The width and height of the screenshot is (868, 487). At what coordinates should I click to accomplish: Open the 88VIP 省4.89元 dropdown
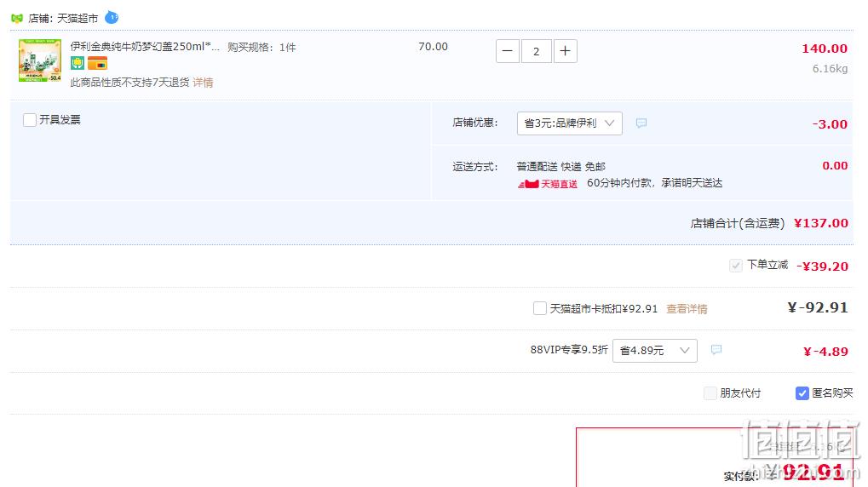coord(654,351)
